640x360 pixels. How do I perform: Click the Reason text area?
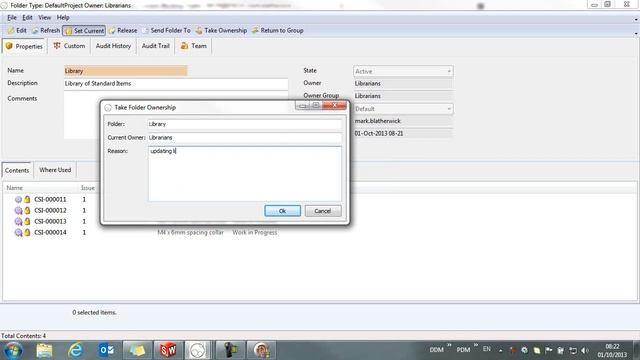[x=244, y=174]
